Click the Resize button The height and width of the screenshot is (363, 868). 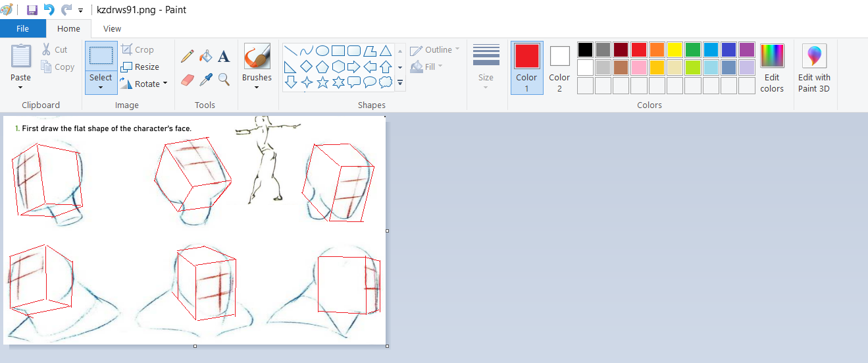click(140, 67)
